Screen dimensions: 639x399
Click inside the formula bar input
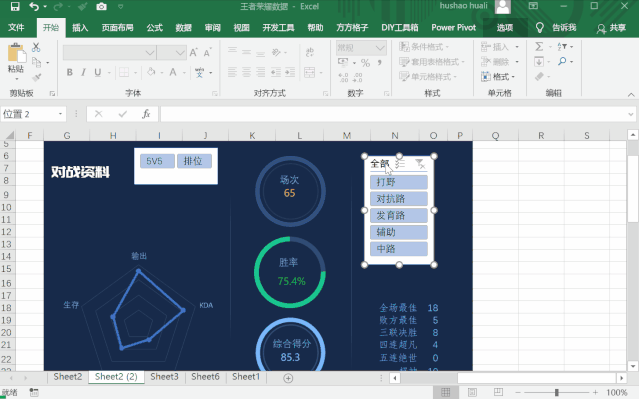click(393, 114)
